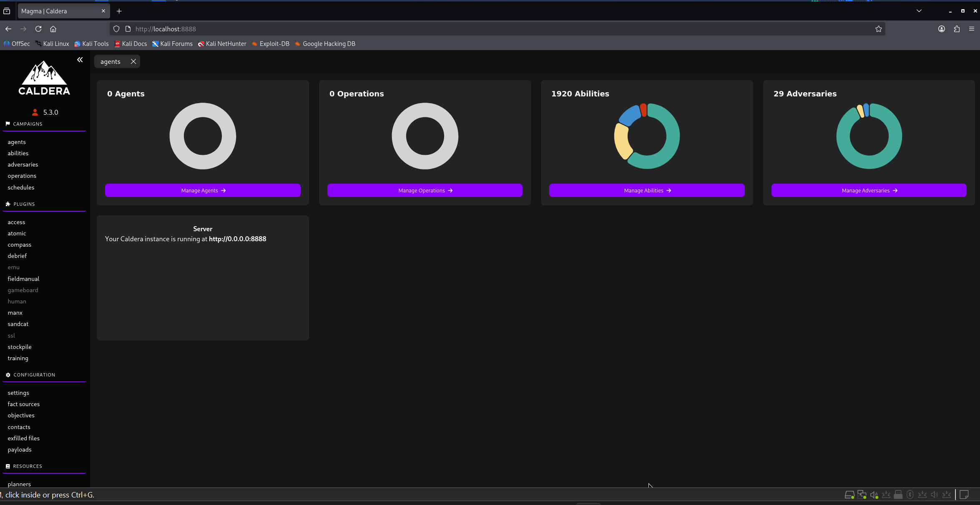Open Firefox hamburger application menu
This screenshot has width=980, height=505.
click(x=972, y=29)
